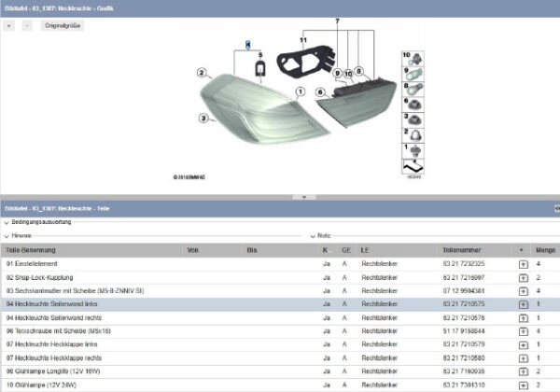The height and width of the screenshot is (392, 560).
Task: Select row 08 Glühlampe Longlife
Action: [280, 371]
